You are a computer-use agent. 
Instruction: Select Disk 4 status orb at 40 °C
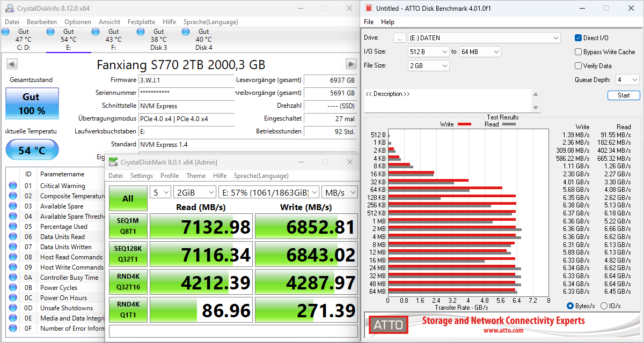click(x=186, y=32)
